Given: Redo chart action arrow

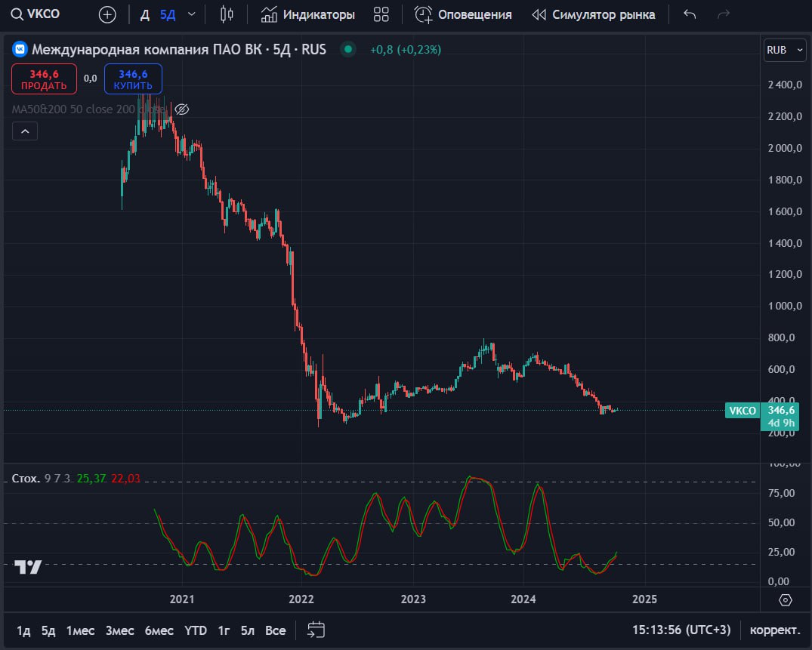Looking at the screenshot, I should point(724,14).
